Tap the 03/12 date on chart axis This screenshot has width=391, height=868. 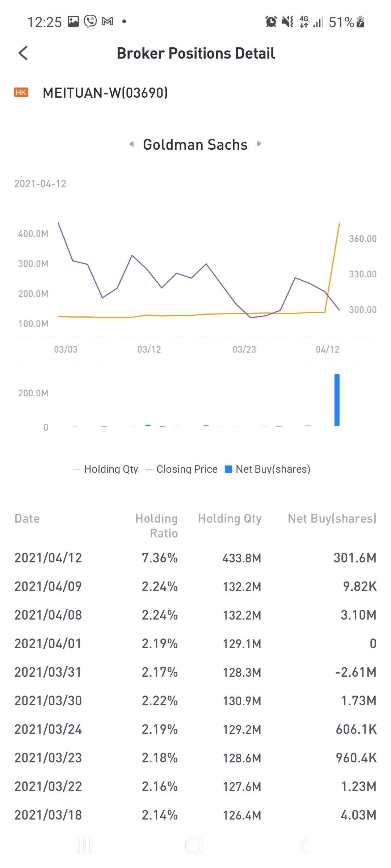tap(149, 349)
